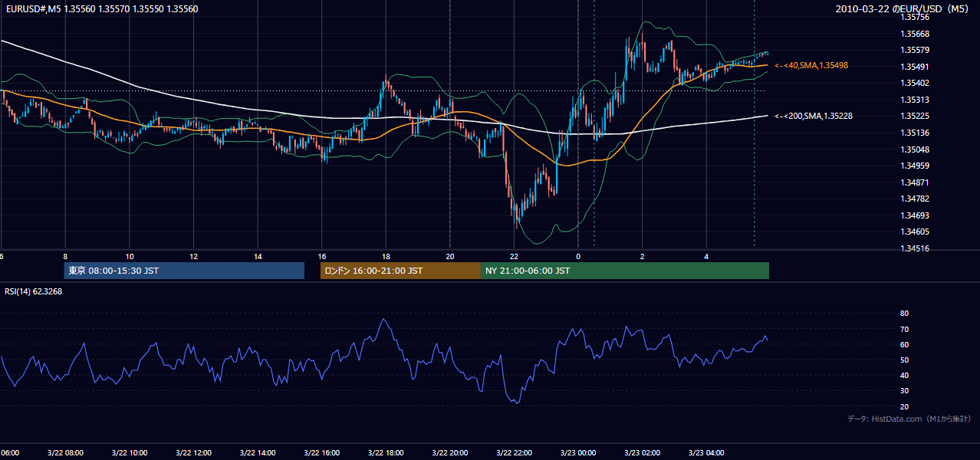Click the 3/23 04:00 bottom date label
Screen dimensions: 980x460
[x=706, y=453]
